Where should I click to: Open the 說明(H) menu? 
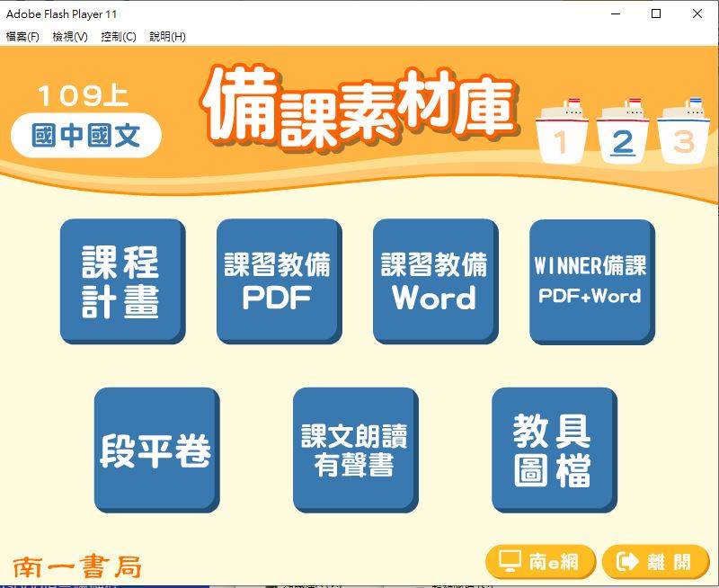click(x=167, y=37)
